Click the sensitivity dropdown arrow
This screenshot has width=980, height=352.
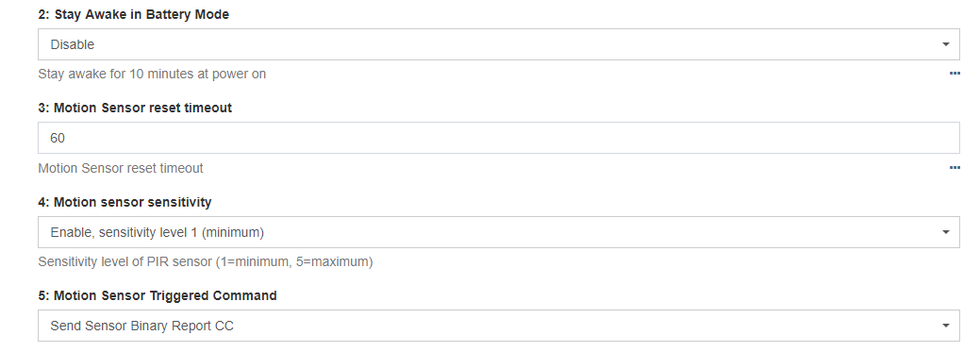(x=946, y=232)
